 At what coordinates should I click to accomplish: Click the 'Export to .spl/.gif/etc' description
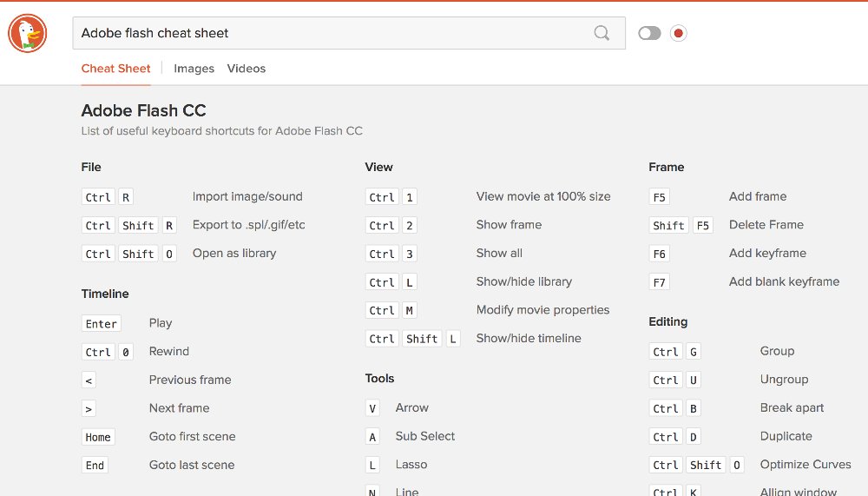(x=248, y=225)
